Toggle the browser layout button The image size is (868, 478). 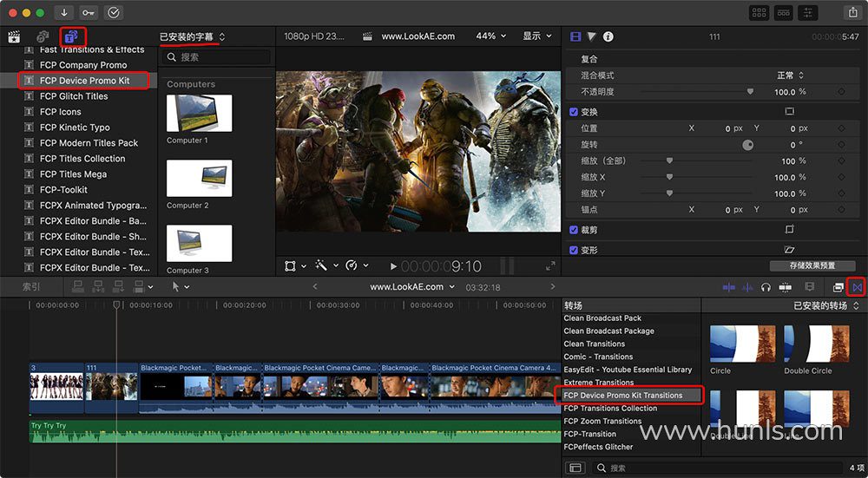[759, 12]
